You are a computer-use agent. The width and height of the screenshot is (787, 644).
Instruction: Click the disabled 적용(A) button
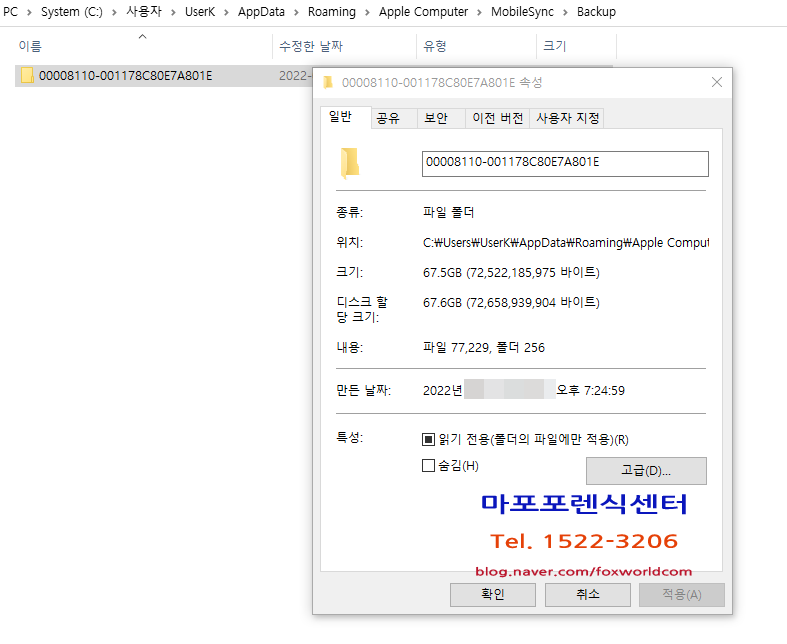(x=682, y=595)
